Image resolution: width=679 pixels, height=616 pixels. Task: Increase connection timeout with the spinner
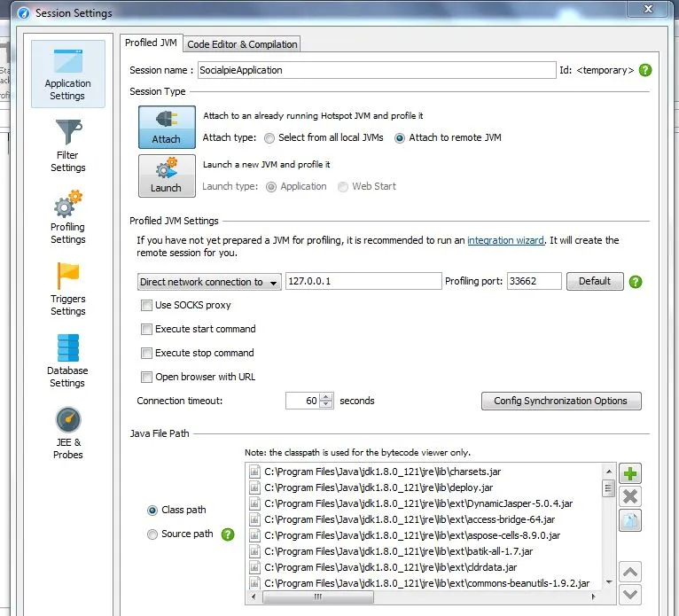326,397
